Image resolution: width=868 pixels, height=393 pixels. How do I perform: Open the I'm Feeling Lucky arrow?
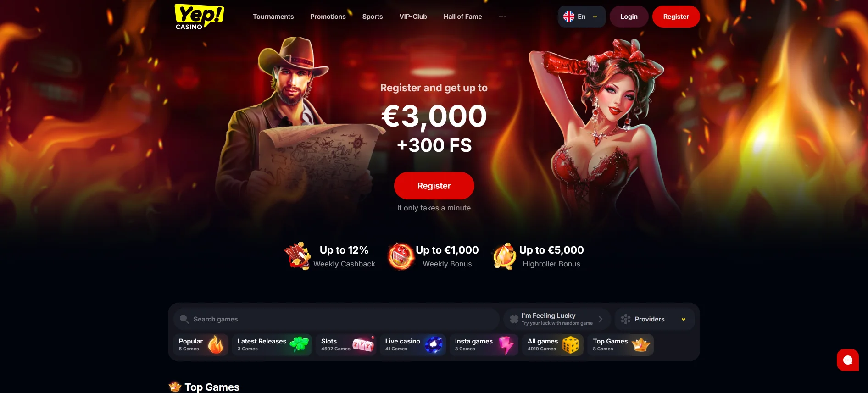tap(601, 319)
